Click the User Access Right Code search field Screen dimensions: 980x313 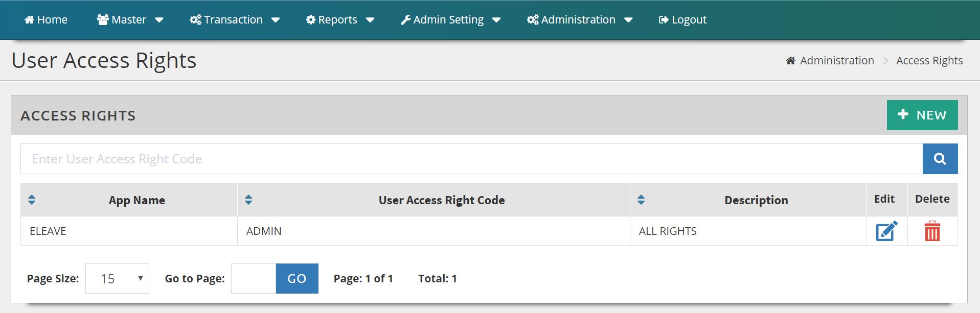click(471, 159)
